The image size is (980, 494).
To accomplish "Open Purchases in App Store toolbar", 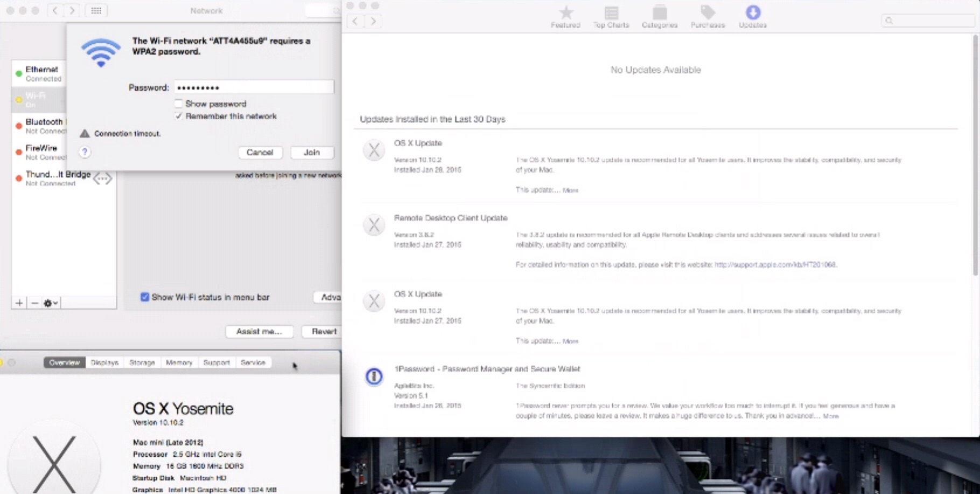I will [708, 17].
